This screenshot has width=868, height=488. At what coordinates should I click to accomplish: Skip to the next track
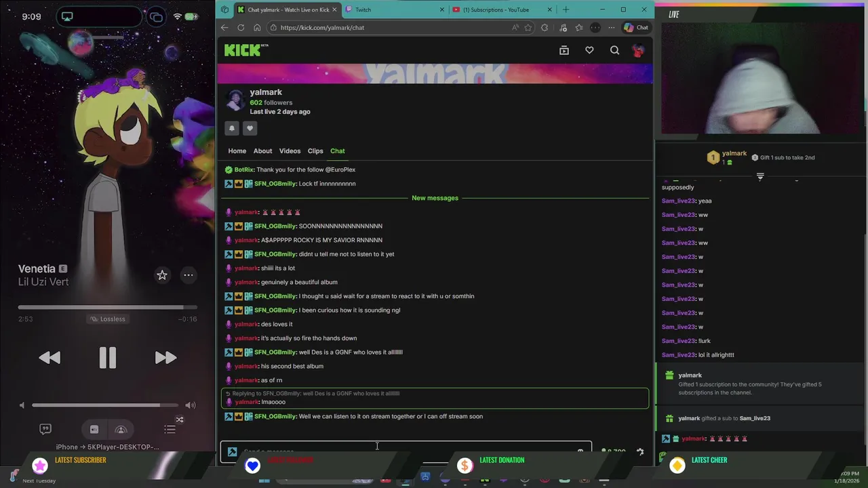pos(165,357)
